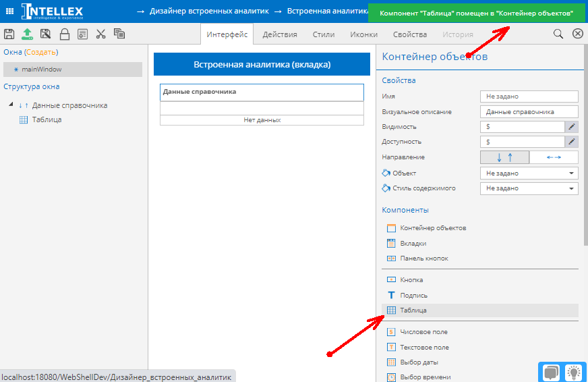Edit Видимость expression with pencil icon
The width and height of the screenshot is (588, 382).
coord(572,127)
